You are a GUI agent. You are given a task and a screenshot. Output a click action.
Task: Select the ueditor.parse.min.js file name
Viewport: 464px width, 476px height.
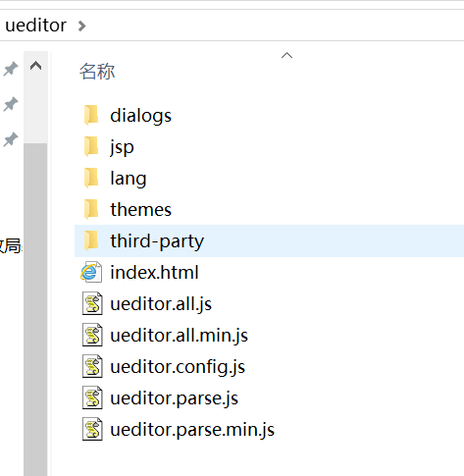(192, 430)
